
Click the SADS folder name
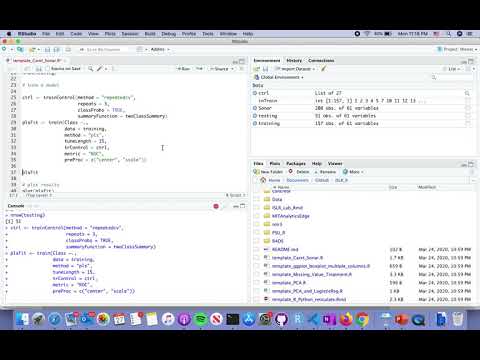(278, 241)
